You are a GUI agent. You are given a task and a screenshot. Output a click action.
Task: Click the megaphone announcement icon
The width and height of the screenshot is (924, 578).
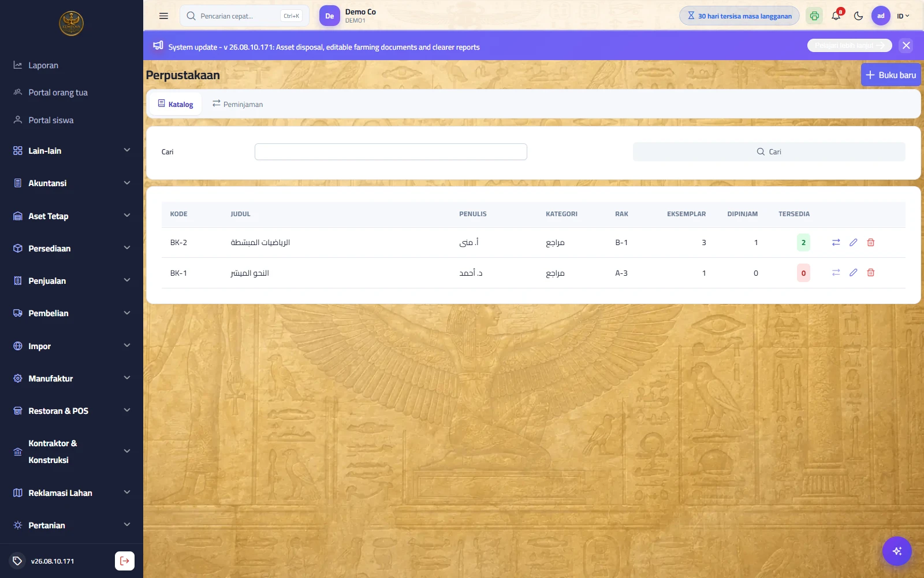pyautogui.click(x=158, y=46)
